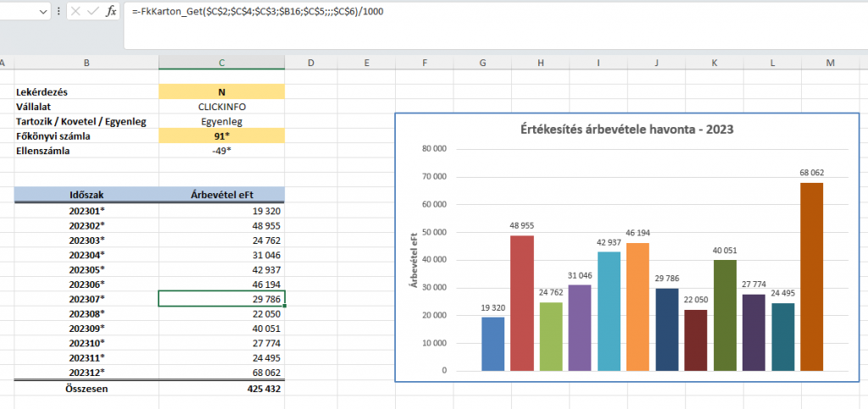Click the CLICKINFO company cell
868x409 pixels.
221,107
